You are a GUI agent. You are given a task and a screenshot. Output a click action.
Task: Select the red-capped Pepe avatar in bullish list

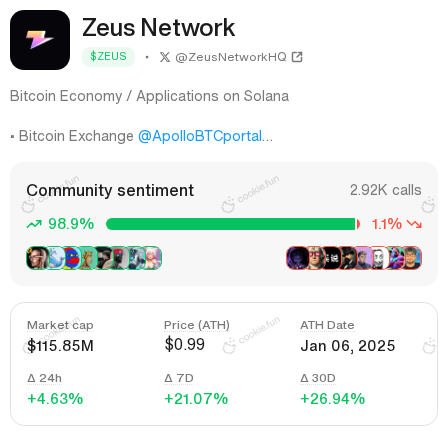71,258
